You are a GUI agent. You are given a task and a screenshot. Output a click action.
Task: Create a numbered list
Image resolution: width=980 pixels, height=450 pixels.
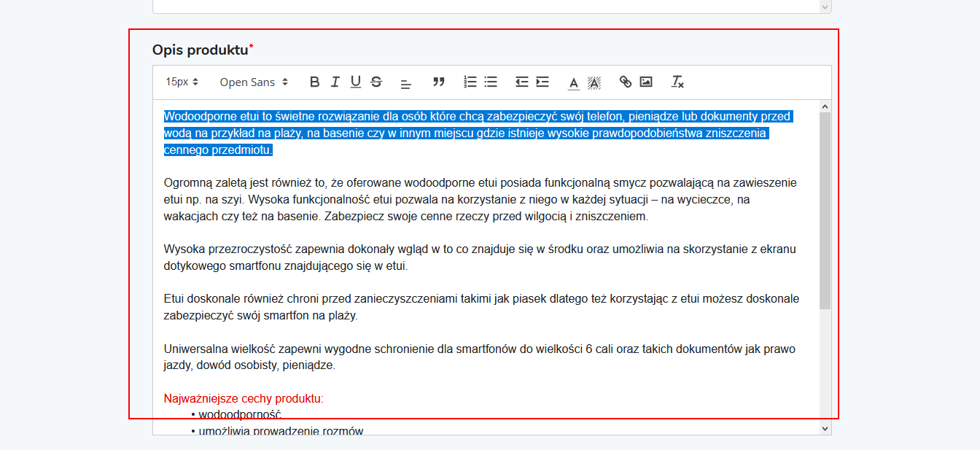470,82
